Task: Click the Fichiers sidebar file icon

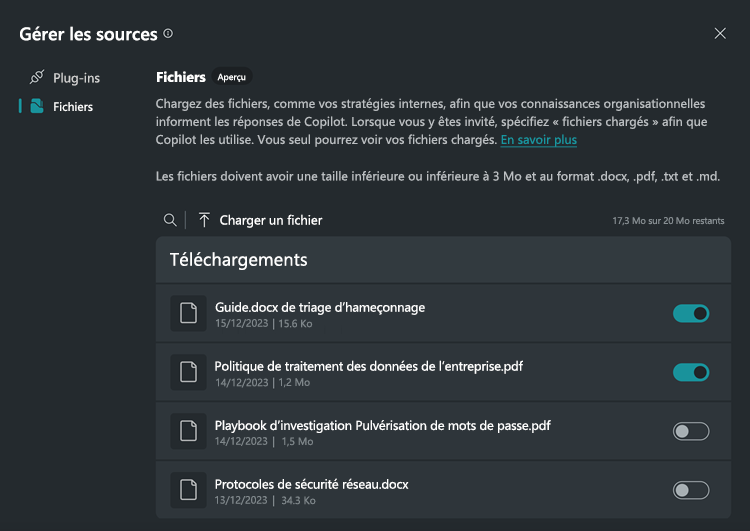Action: (x=37, y=106)
